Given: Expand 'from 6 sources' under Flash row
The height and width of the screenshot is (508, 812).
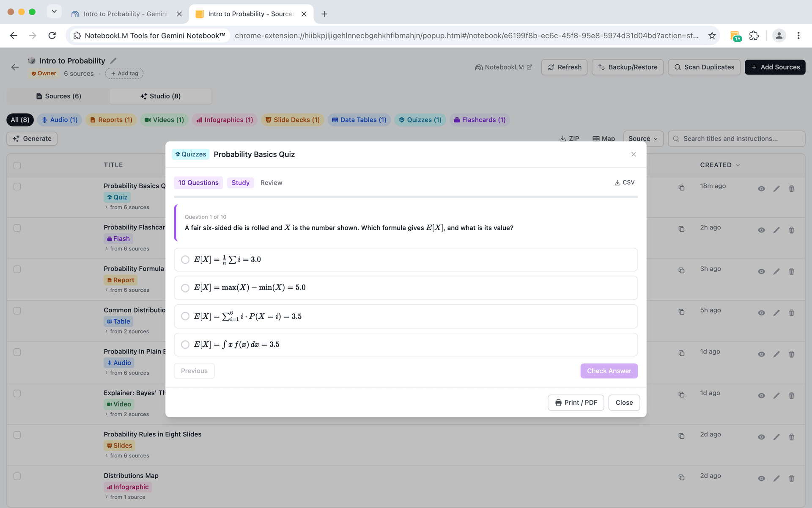Looking at the screenshot, I should pyautogui.click(x=127, y=249).
